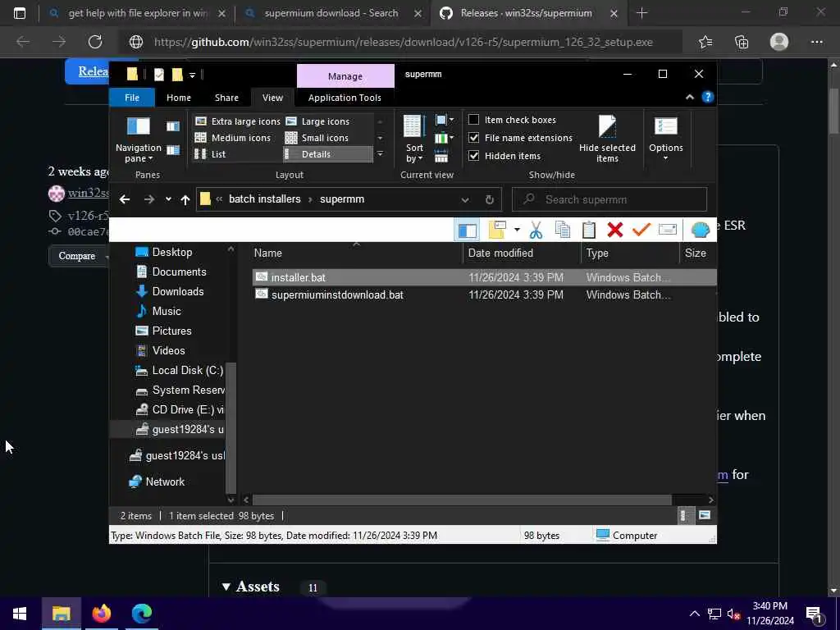
Task: Refresh the supermm folder
Action: pos(490,200)
